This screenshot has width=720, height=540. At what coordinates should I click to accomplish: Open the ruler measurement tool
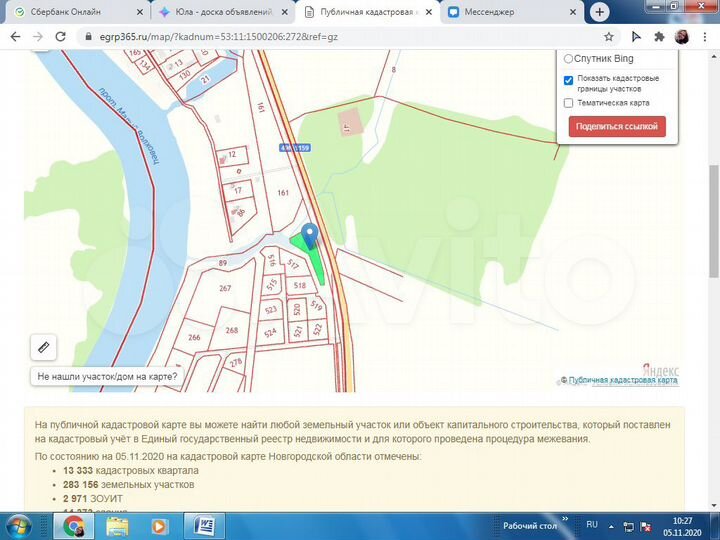click(43, 347)
